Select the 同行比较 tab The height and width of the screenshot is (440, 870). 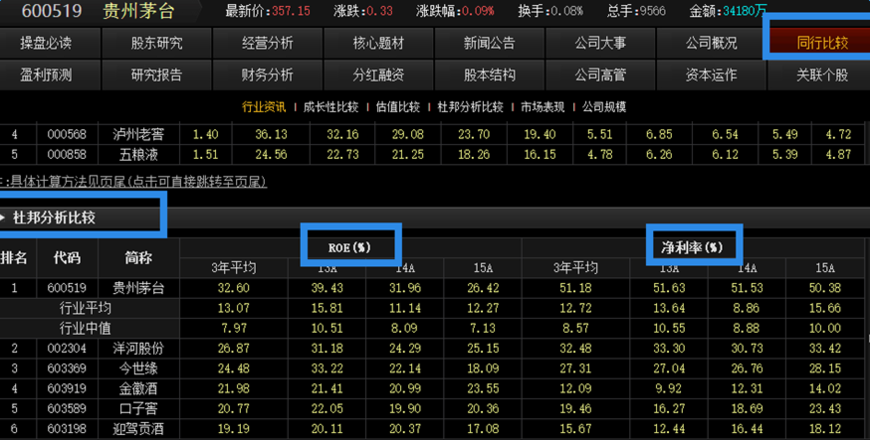click(x=822, y=43)
